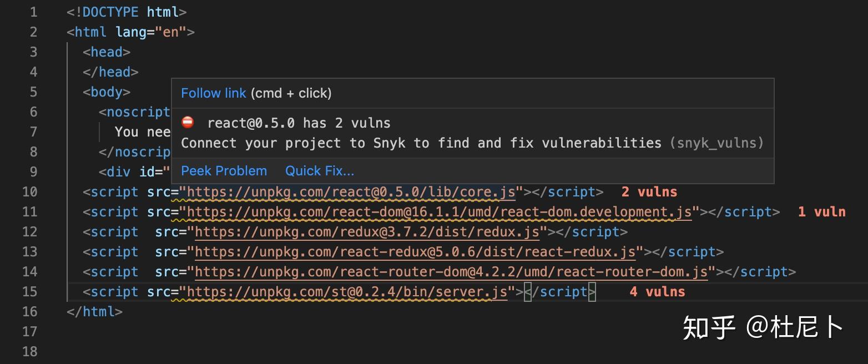Select line number 15 in the gutter

pyautogui.click(x=29, y=292)
